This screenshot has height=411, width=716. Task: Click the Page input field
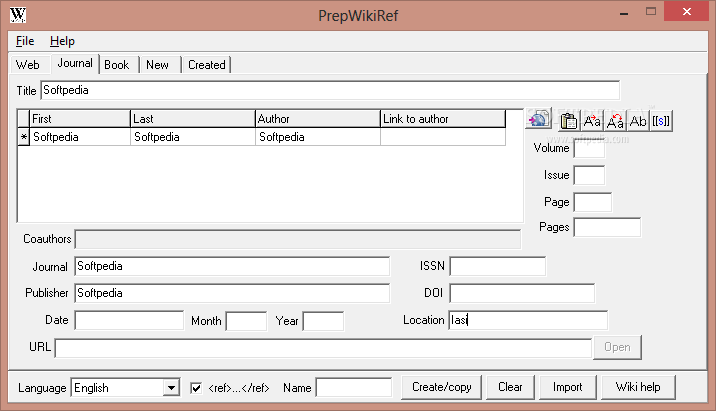[x=592, y=202]
